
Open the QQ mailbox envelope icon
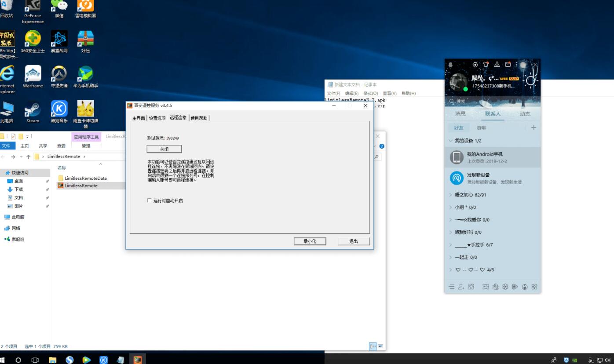point(508,64)
